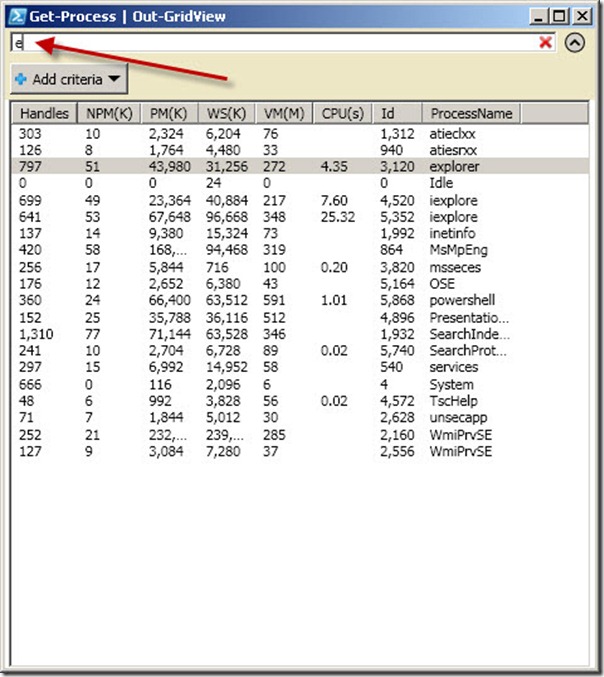Select the System process row
Viewport: 604px width, 677px height.
click(300, 384)
